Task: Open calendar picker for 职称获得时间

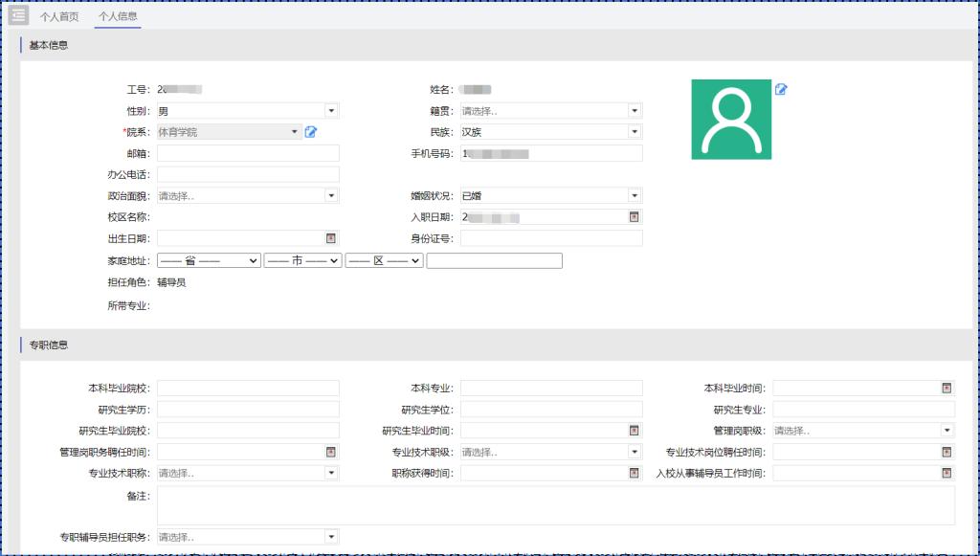Action: 634,473
